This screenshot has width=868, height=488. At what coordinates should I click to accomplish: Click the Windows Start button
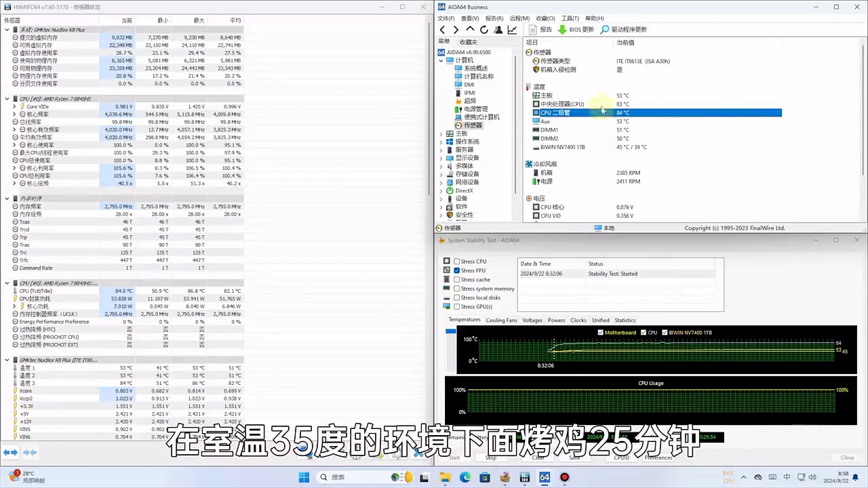[304, 477]
